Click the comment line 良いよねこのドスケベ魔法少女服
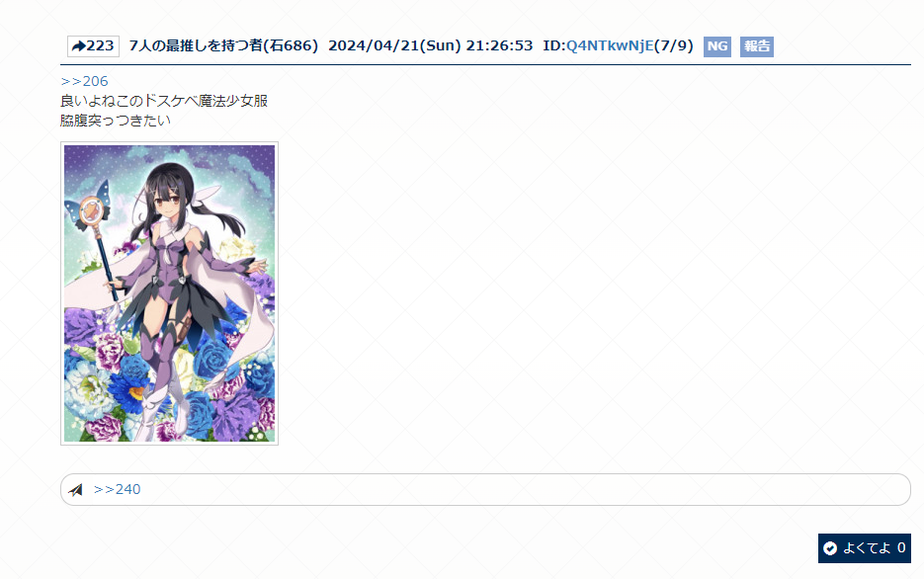The width and height of the screenshot is (924, 579). (164, 101)
